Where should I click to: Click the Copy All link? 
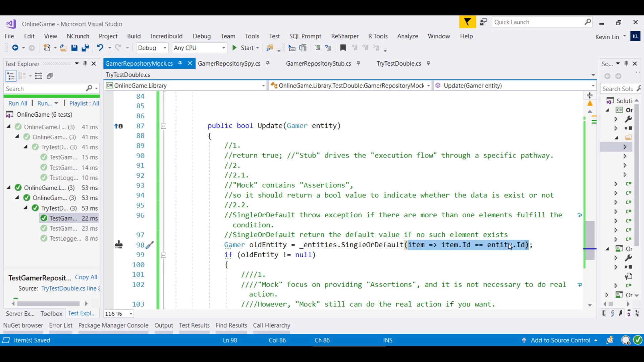86,277
